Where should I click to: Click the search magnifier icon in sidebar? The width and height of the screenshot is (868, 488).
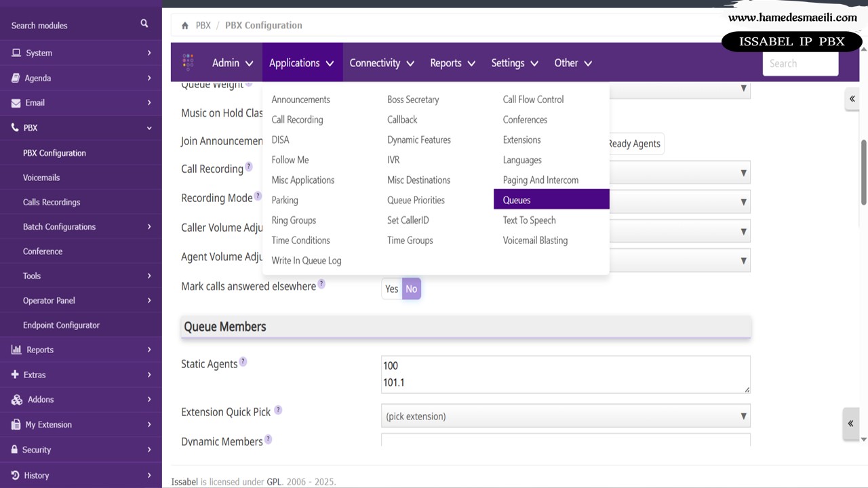coord(144,24)
